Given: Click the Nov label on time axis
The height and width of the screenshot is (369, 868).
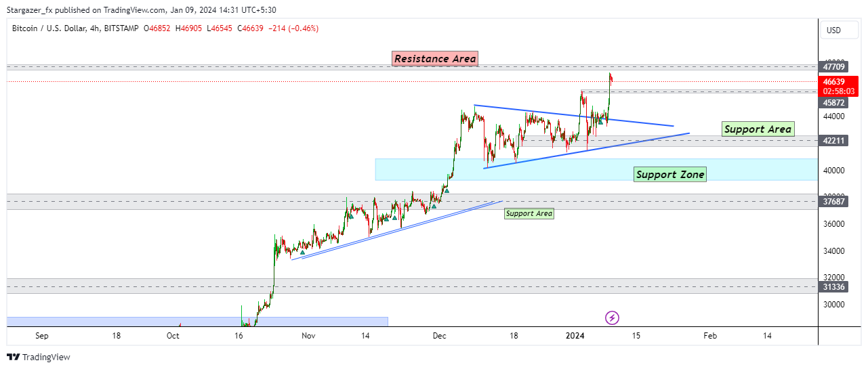Looking at the screenshot, I should pos(308,336).
